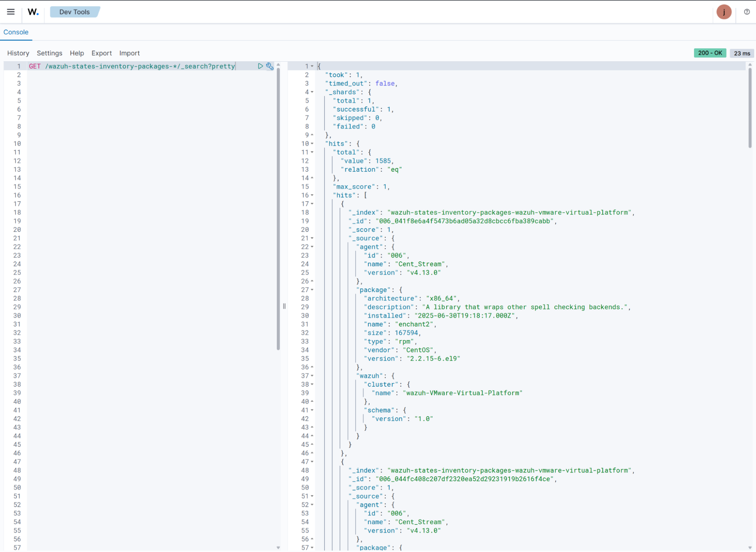Open the help circle icon
Screen dimensions: 756x552
(747, 12)
